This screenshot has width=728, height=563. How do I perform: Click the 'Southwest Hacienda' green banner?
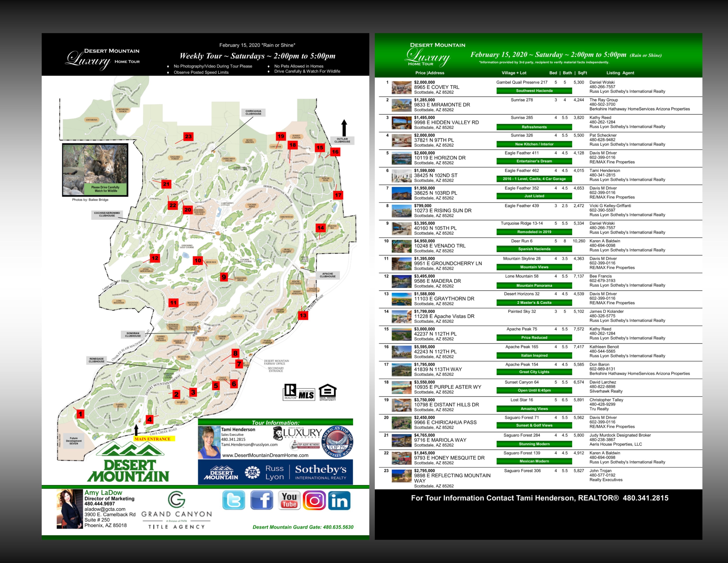coord(534,91)
